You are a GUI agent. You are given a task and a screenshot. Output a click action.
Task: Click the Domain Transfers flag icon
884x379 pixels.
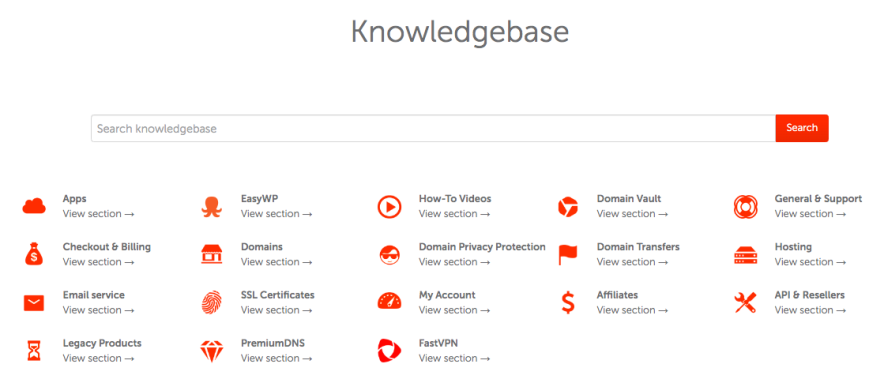point(568,255)
